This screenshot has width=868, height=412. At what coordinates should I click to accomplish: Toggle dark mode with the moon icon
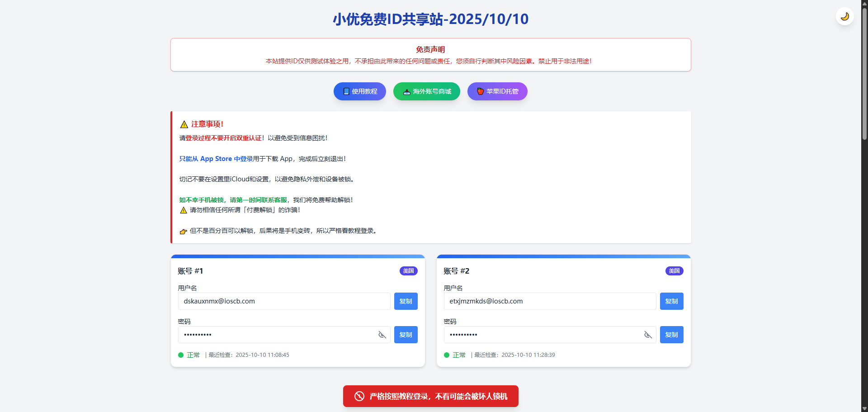844,17
